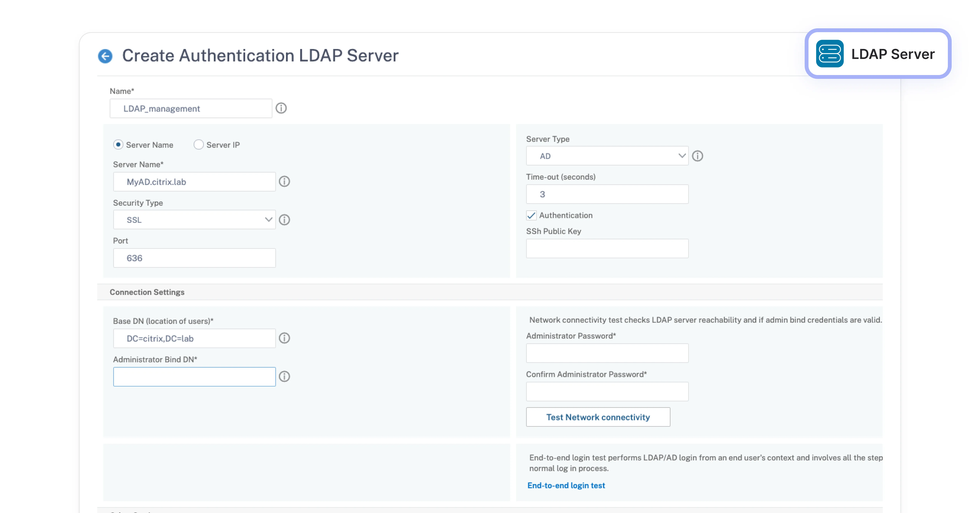
Task: Click info icon next to Administrator Bind DN
Action: (x=284, y=376)
